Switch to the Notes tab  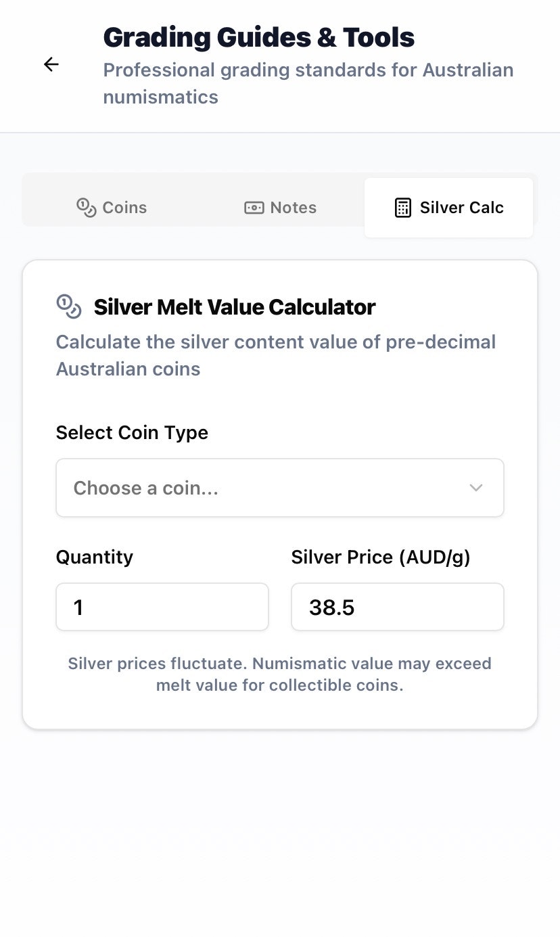280,208
